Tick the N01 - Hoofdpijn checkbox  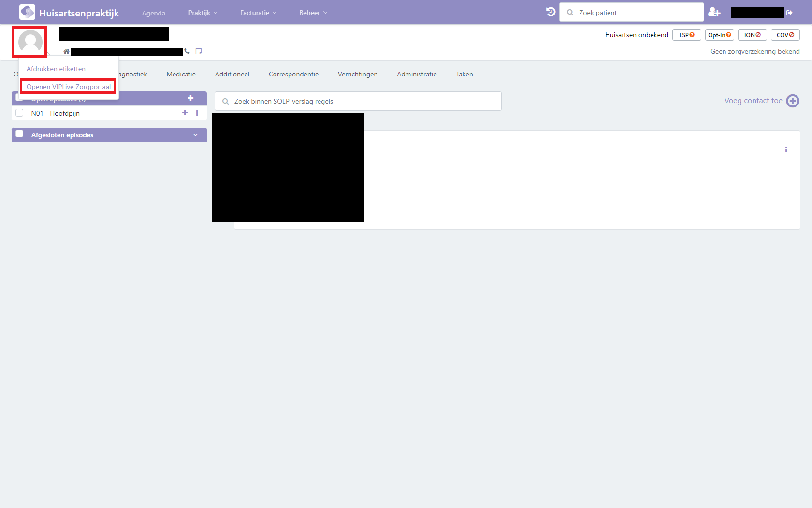point(19,113)
